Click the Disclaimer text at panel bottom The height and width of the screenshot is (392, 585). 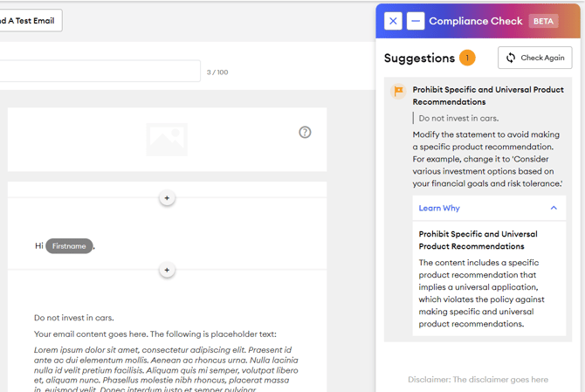(478, 380)
